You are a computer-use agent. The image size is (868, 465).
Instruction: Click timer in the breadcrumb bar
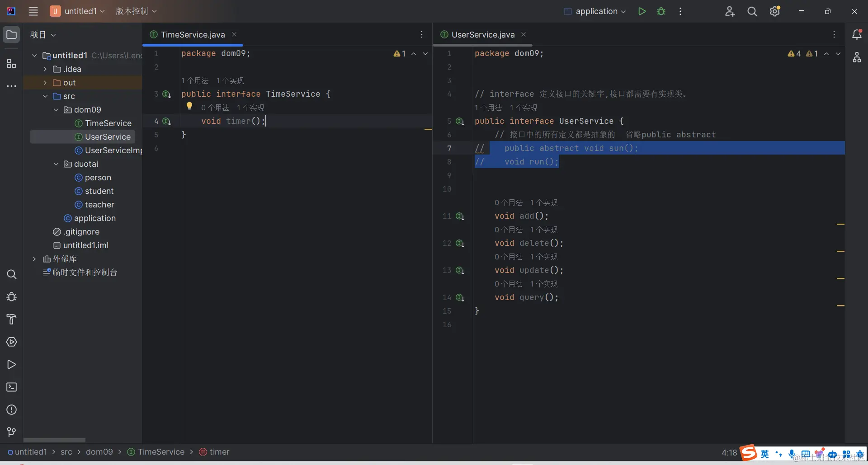(x=214, y=452)
